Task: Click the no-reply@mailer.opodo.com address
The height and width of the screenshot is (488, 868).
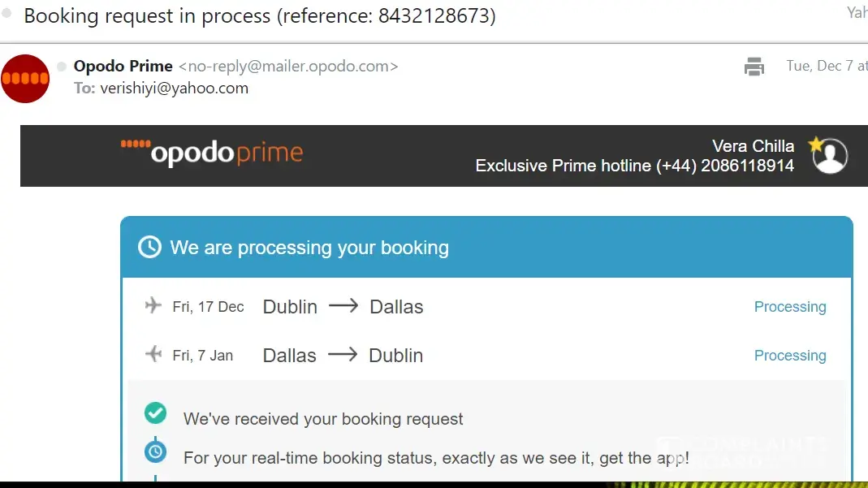Action: 288,67
